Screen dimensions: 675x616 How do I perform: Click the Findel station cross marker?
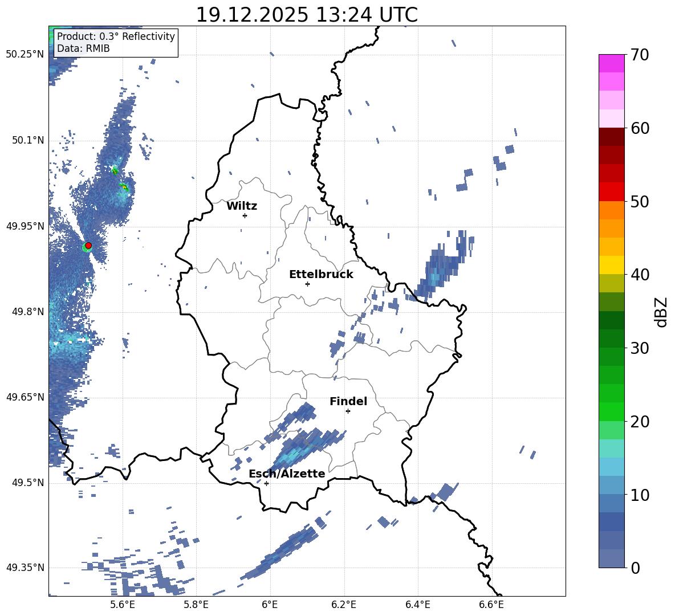(348, 411)
